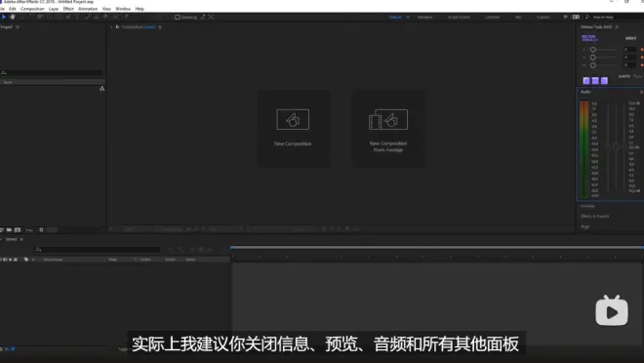This screenshot has height=363, width=644.
Task: Open the Composition menu
Action: (x=32, y=9)
